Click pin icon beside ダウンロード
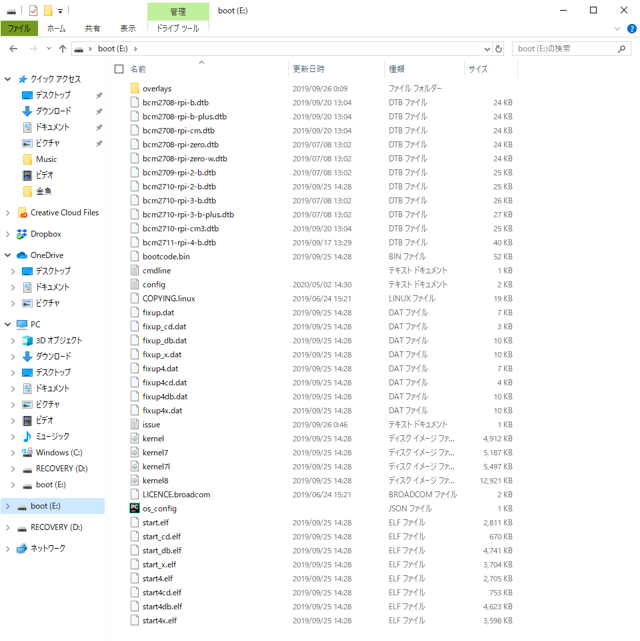Viewport: 640px width, 641px height. click(98, 111)
